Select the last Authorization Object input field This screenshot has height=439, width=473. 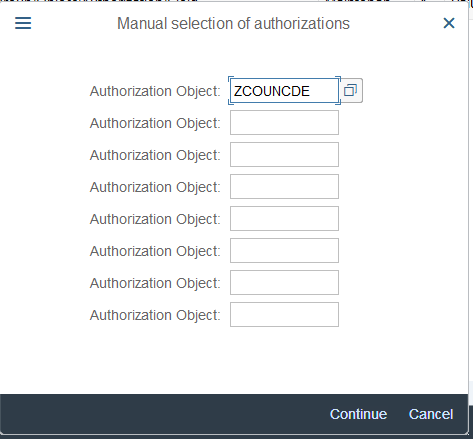click(x=284, y=315)
